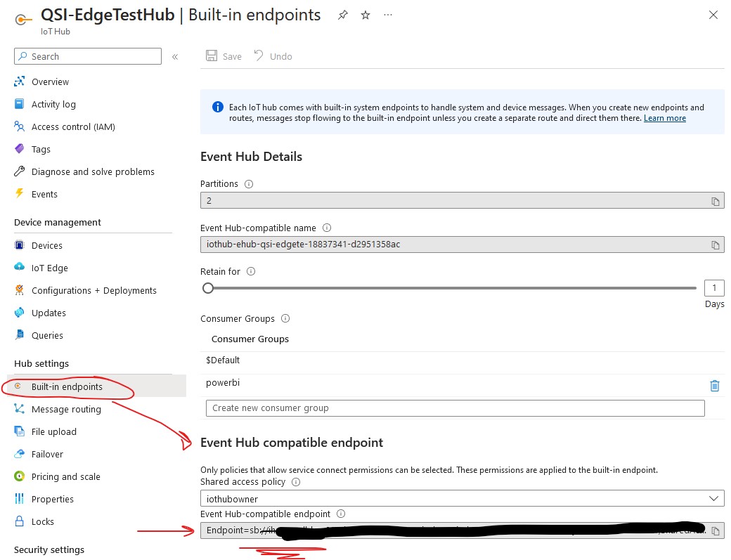
Task: Open the Learn more link
Action: [x=664, y=118]
